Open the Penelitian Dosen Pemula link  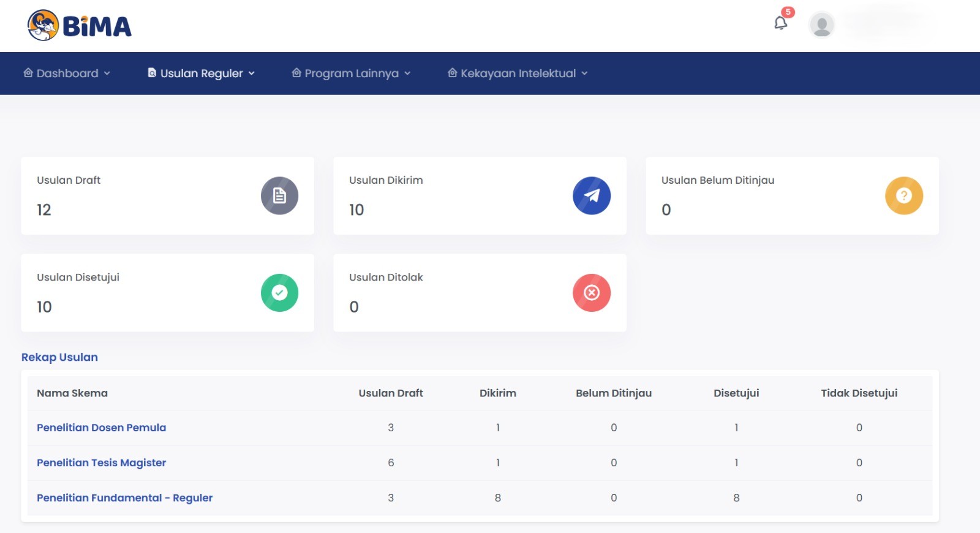(x=101, y=428)
